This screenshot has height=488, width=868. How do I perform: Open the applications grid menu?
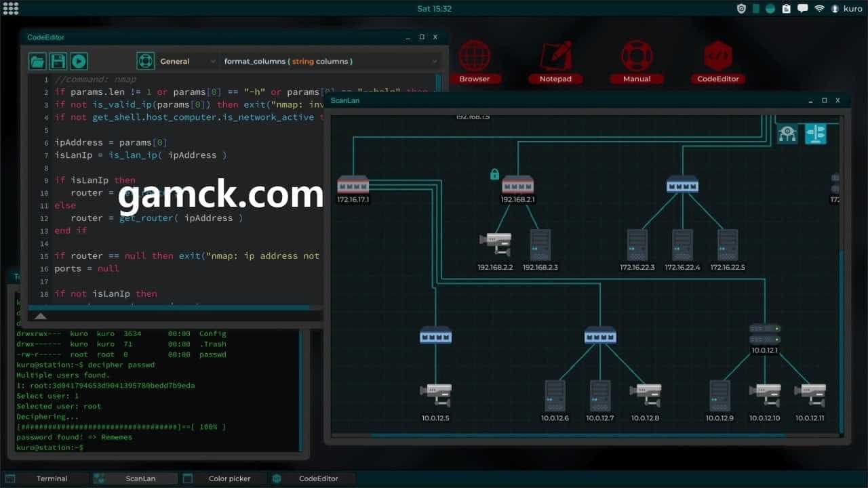click(11, 9)
